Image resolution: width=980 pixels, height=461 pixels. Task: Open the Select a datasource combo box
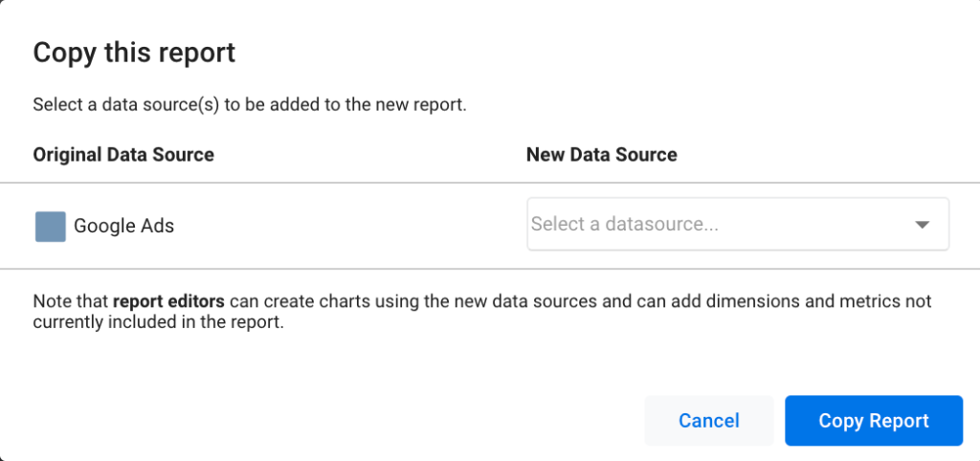(x=738, y=224)
